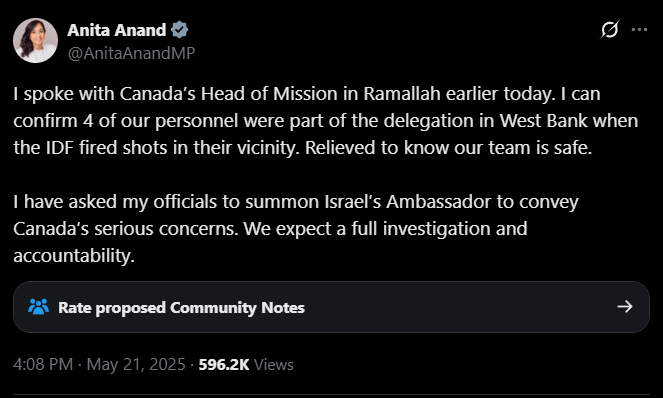
Task: Click the line mentioning West Bank delegation
Action: [x=326, y=121]
